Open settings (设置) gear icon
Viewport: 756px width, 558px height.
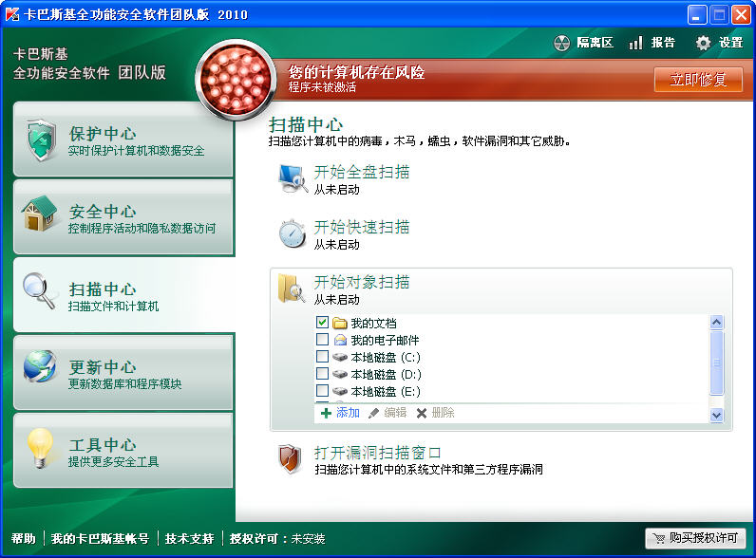[703, 44]
